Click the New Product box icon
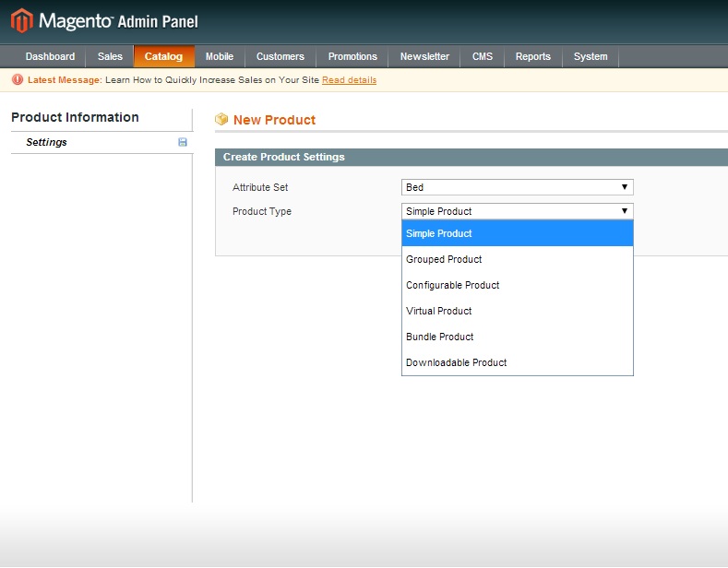 pyautogui.click(x=221, y=120)
